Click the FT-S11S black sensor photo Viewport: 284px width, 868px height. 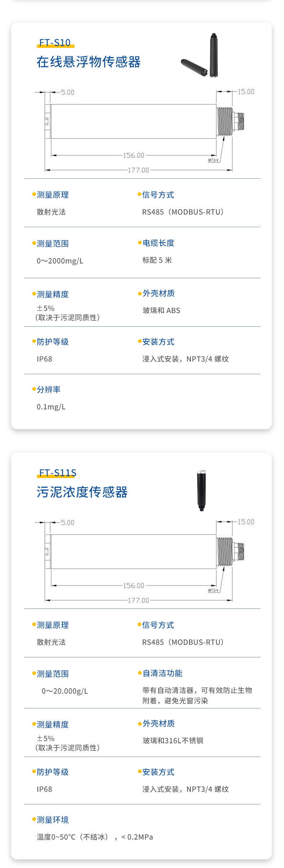click(x=202, y=490)
